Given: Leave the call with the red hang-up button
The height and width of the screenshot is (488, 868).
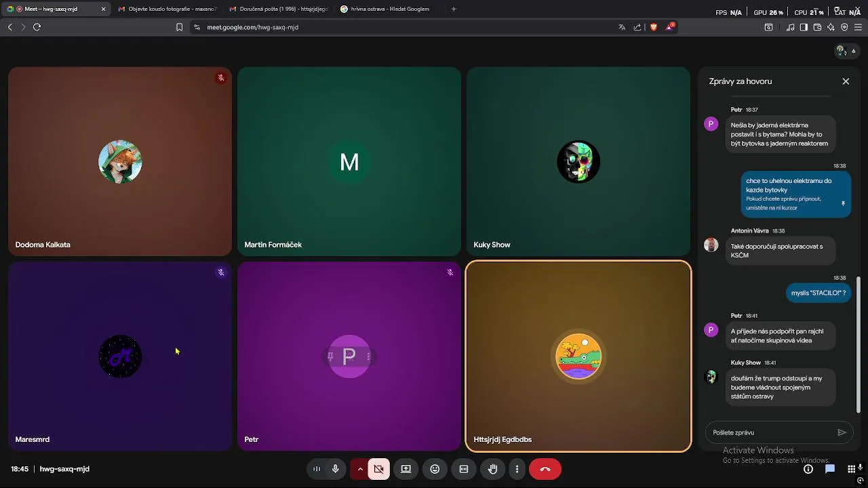Looking at the screenshot, I should click(545, 469).
